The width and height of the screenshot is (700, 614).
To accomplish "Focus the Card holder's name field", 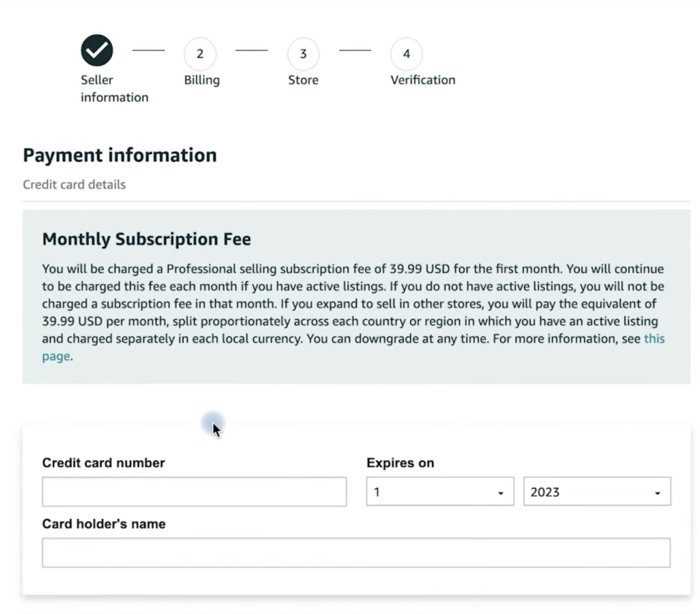I will [x=356, y=553].
